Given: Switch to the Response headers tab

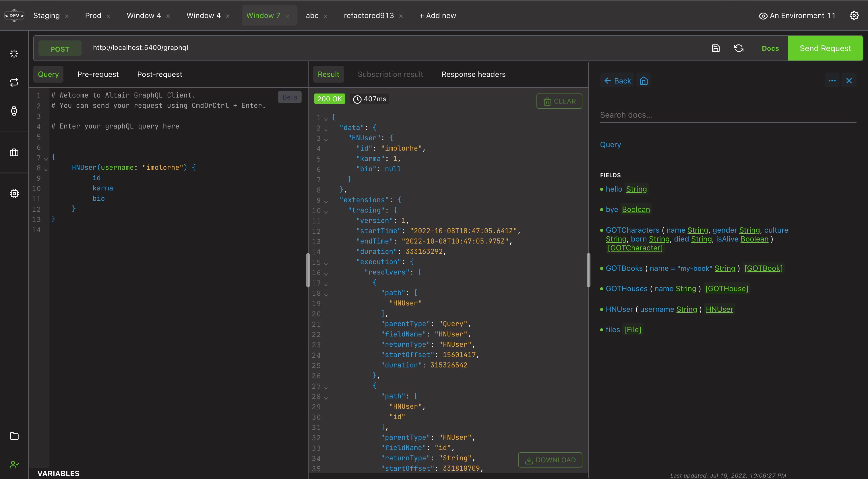Looking at the screenshot, I should tap(473, 74).
